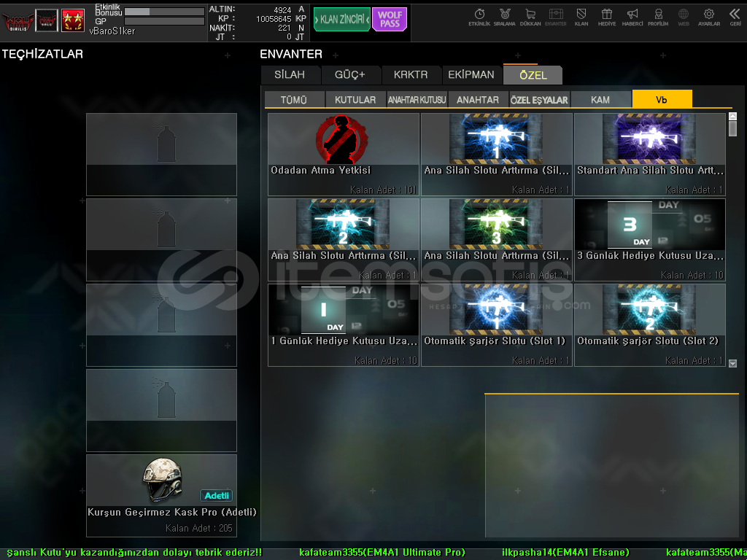The height and width of the screenshot is (560, 747).
Task: Click the Kalan Adet : 101 label
Action: pyautogui.click(x=384, y=190)
